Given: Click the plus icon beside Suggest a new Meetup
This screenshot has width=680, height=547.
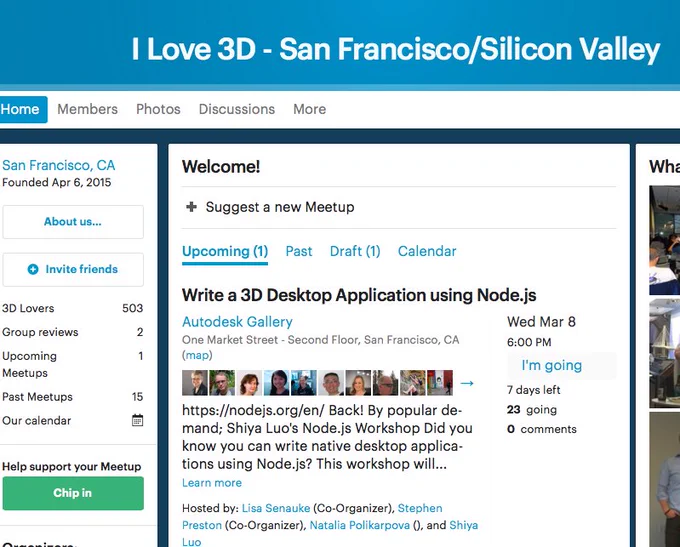Looking at the screenshot, I should pyautogui.click(x=191, y=207).
